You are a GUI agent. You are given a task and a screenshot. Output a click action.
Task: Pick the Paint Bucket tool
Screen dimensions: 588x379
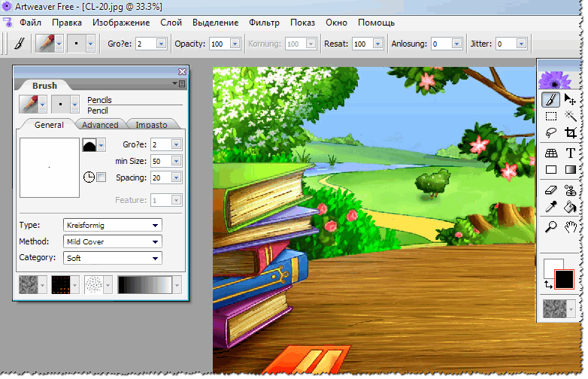pos(570,207)
